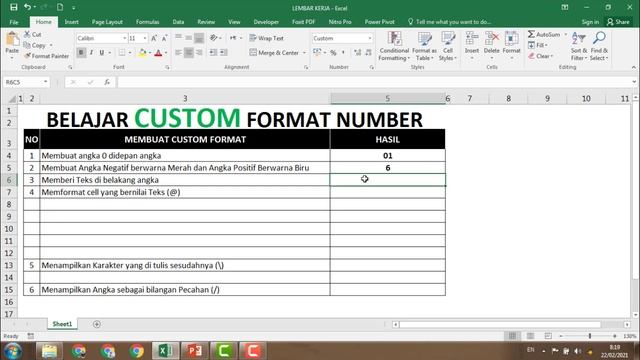Switch to the Formulas tab

pyautogui.click(x=147, y=22)
